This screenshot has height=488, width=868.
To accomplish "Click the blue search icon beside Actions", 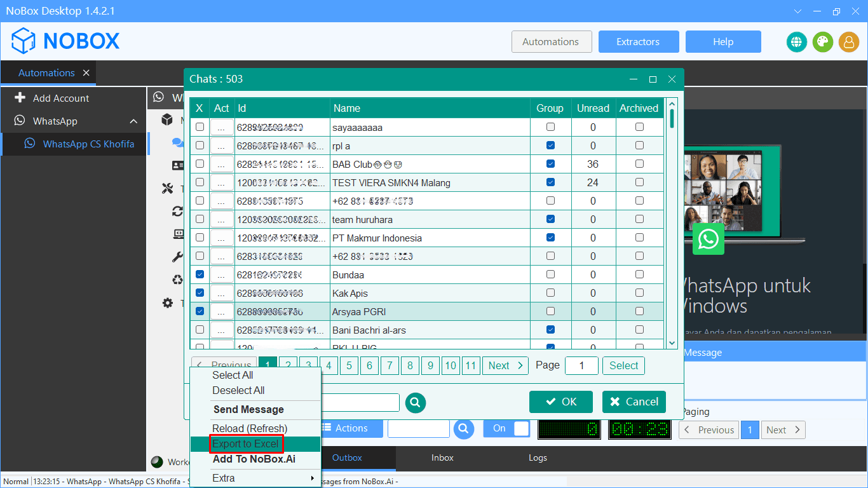I will [x=464, y=429].
